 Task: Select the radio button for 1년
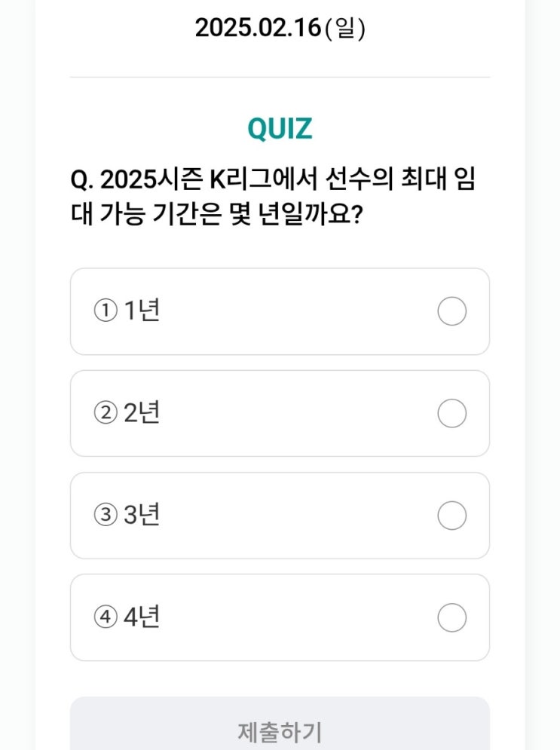(452, 311)
